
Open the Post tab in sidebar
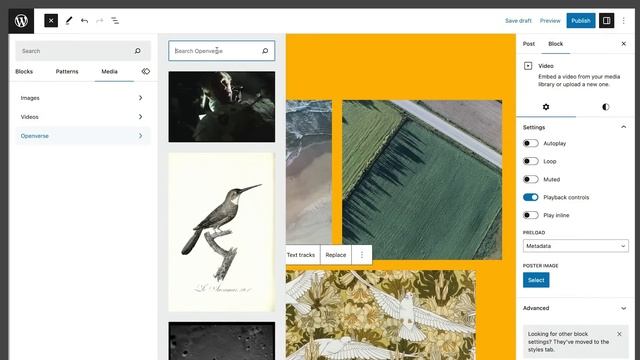[529, 44]
